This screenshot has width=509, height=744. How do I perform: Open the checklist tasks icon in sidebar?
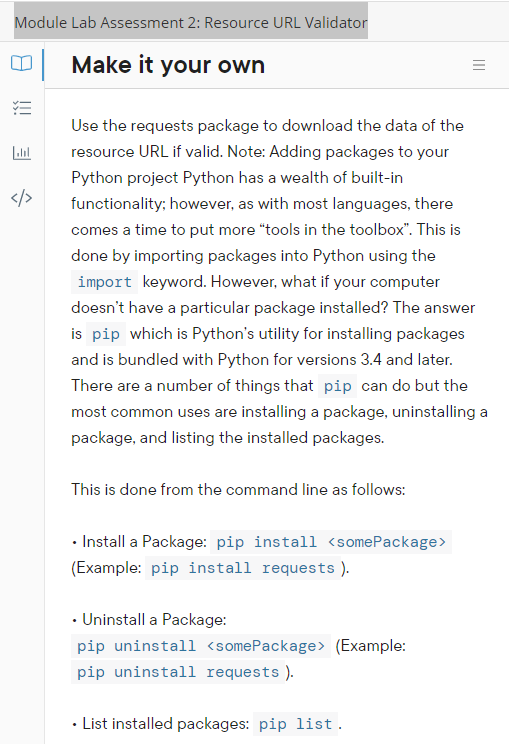click(22, 108)
